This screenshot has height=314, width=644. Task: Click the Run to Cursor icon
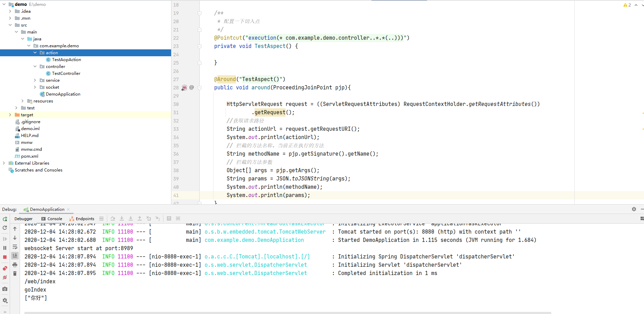[158, 218]
